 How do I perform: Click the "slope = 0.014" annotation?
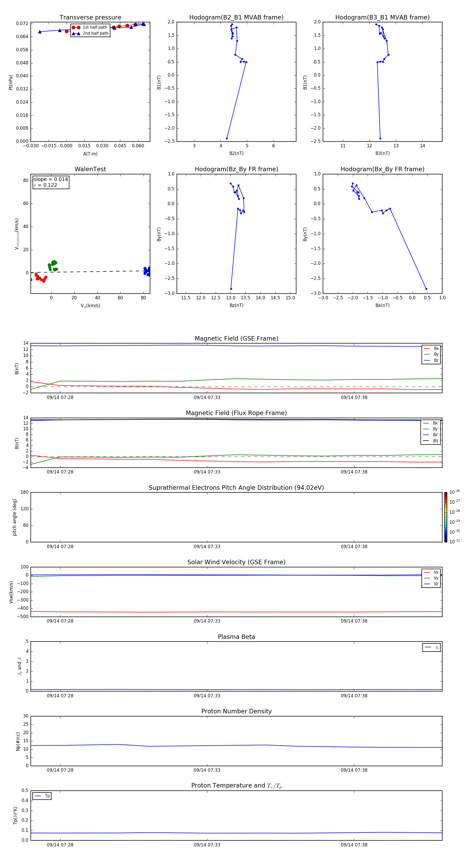point(50,179)
